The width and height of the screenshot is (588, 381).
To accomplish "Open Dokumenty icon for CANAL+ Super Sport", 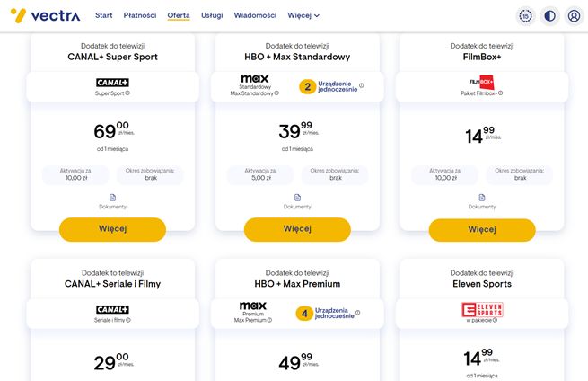I will pos(113,197).
